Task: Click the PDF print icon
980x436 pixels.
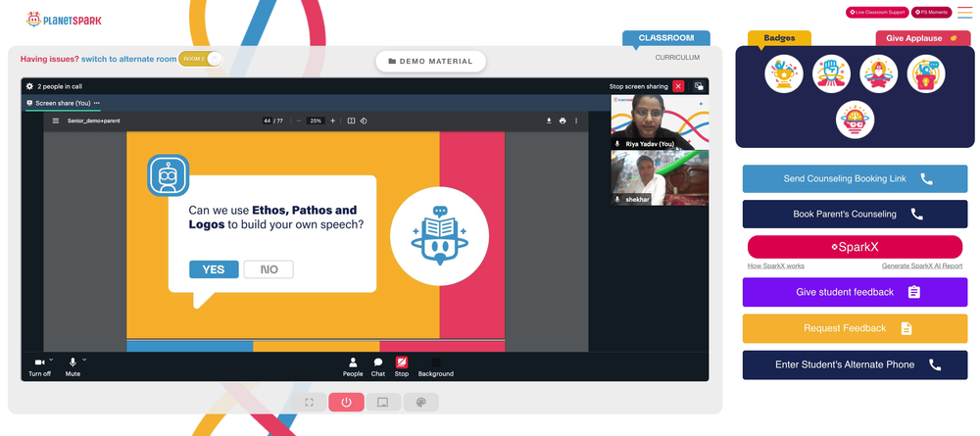Action: (x=563, y=121)
